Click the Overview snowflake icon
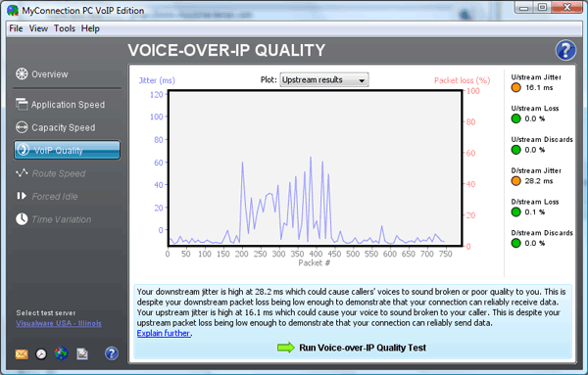Image resolution: width=588 pixels, height=375 pixels. [x=22, y=73]
